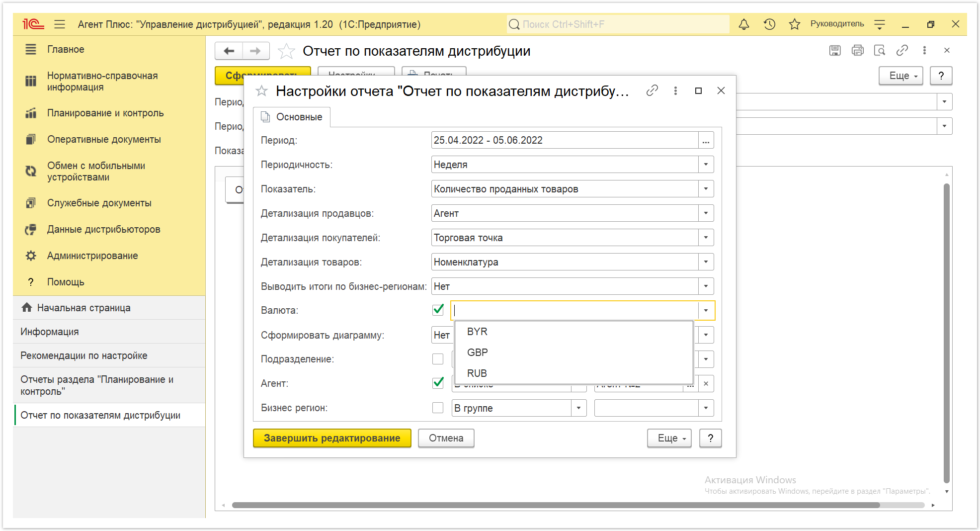Open period selection ellipsis button

pyautogui.click(x=706, y=140)
